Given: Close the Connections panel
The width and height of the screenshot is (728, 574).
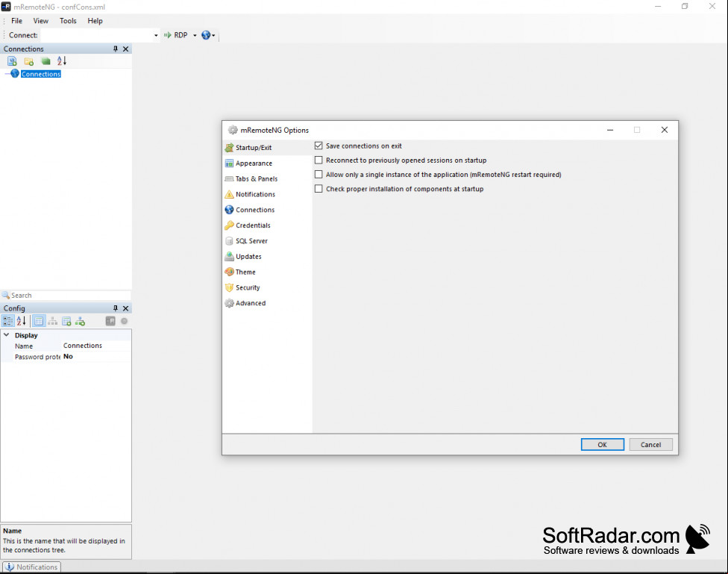Looking at the screenshot, I should (x=125, y=49).
